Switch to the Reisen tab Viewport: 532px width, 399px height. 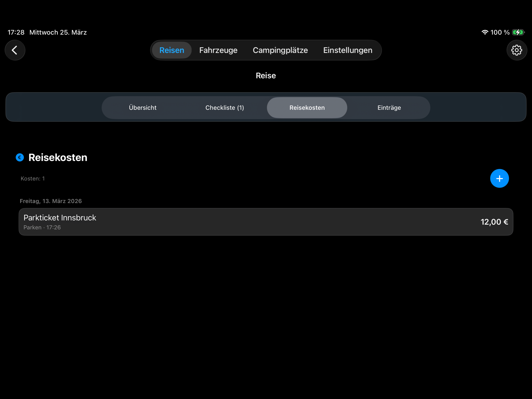172,50
